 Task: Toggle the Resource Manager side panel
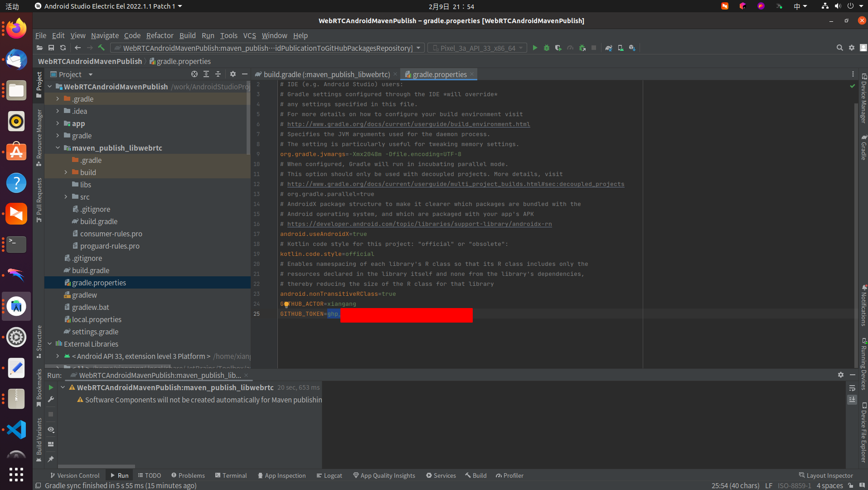[39, 137]
